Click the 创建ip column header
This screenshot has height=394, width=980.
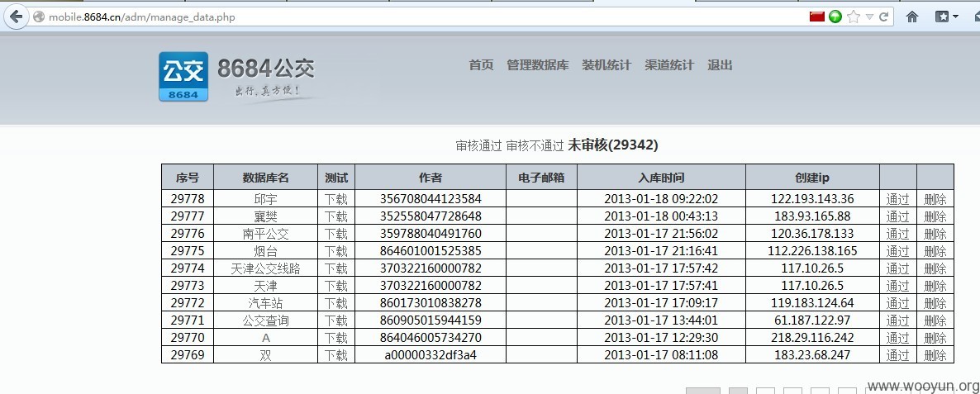click(812, 178)
